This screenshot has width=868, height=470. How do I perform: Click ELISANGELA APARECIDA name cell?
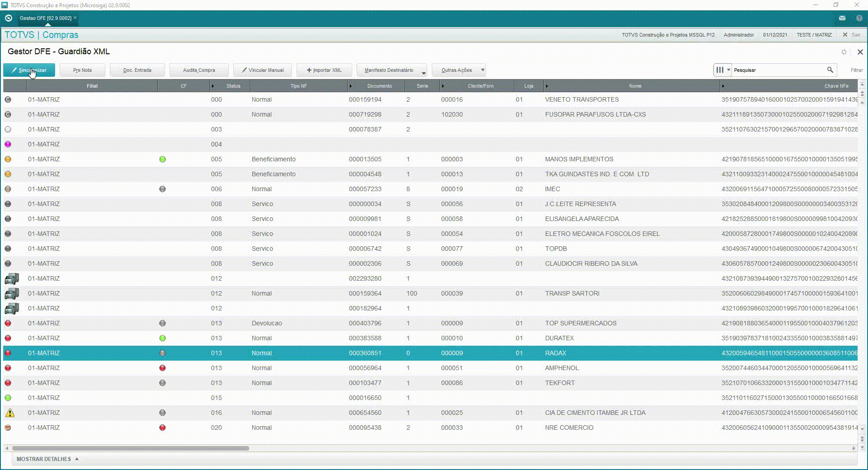[x=582, y=219]
